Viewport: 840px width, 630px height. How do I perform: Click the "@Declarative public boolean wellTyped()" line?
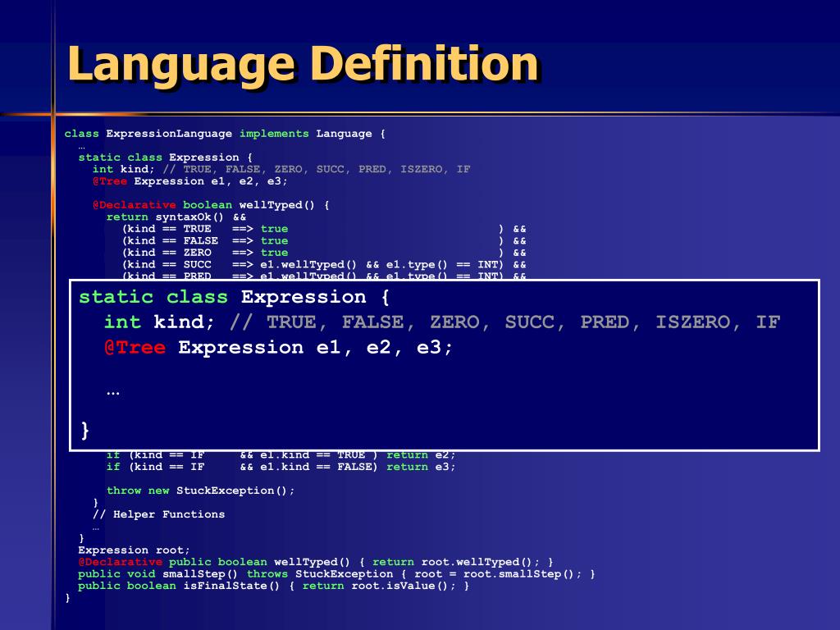[316, 562]
